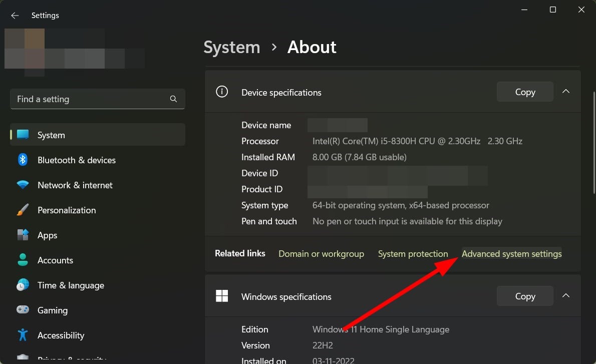
Task: Go back using the Settings back arrow
Action: tap(15, 16)
